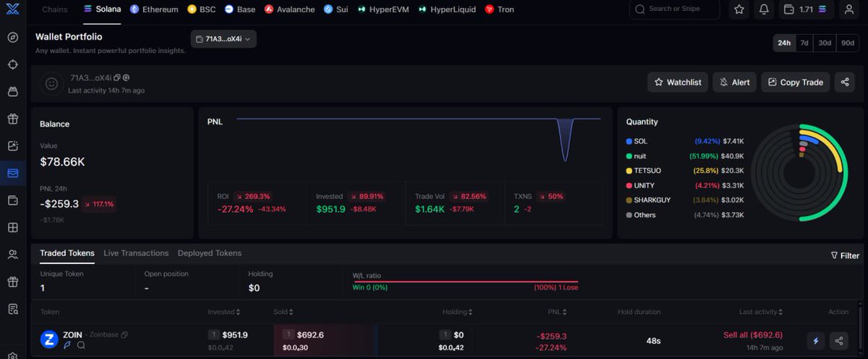Select the 7d timeframe
The image size is (868, 359).
click(804, 43)
